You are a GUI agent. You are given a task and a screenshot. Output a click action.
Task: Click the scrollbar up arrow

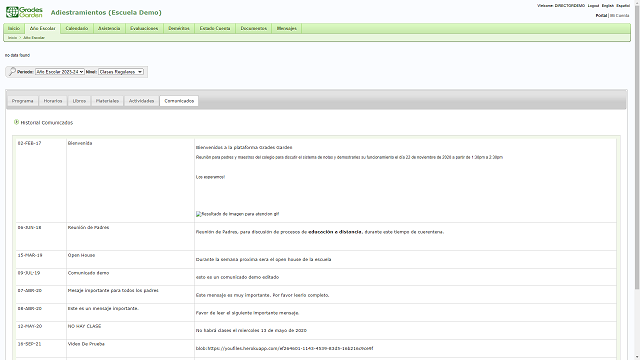pyautogui.click(x=637, y=2)
